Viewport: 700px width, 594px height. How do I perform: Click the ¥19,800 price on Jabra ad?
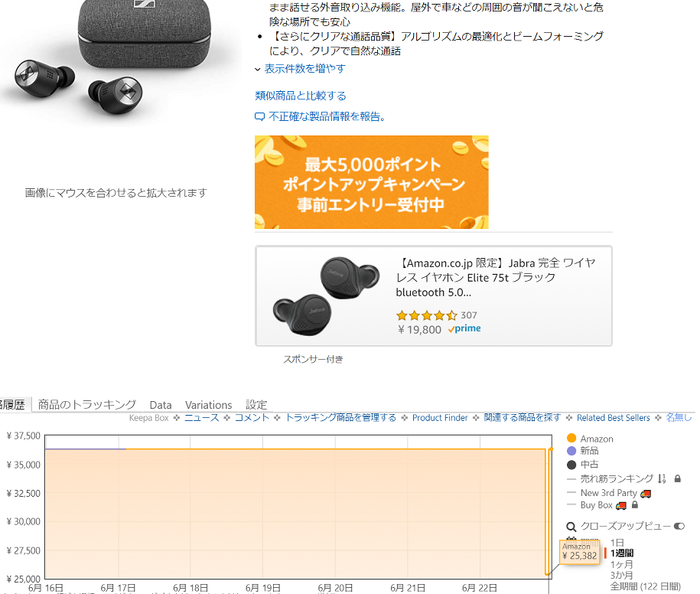pyautogui.click(x=419, y=330)
